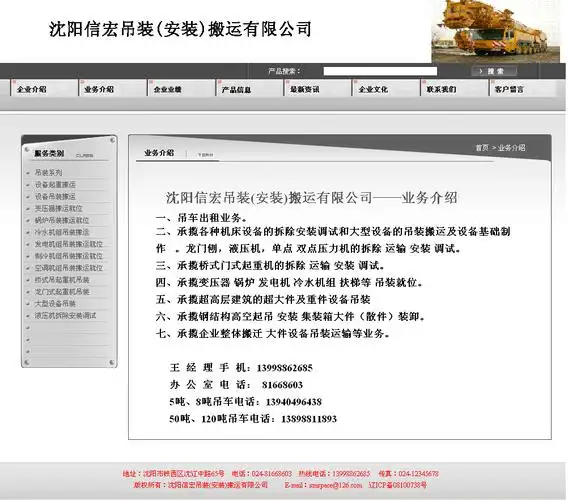Open 制冷机组吊装搬运就位 category
The width and height of the screenshot is (568, 500).
tap(69, 256)
